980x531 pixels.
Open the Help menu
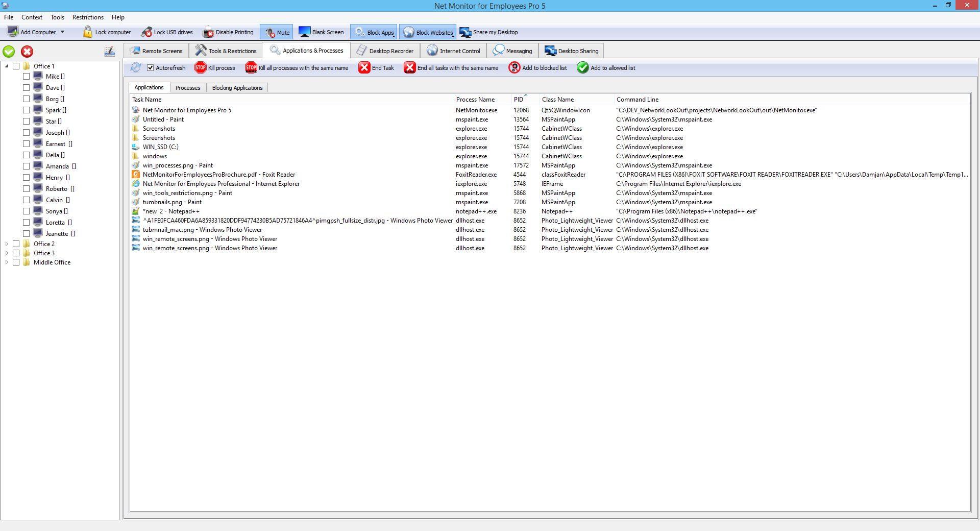pyautogui.click(x=118, y=17)
